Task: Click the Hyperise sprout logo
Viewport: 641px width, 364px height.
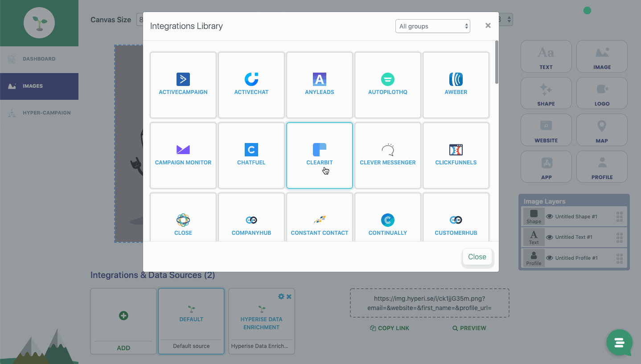Action: tap(39, 22)
